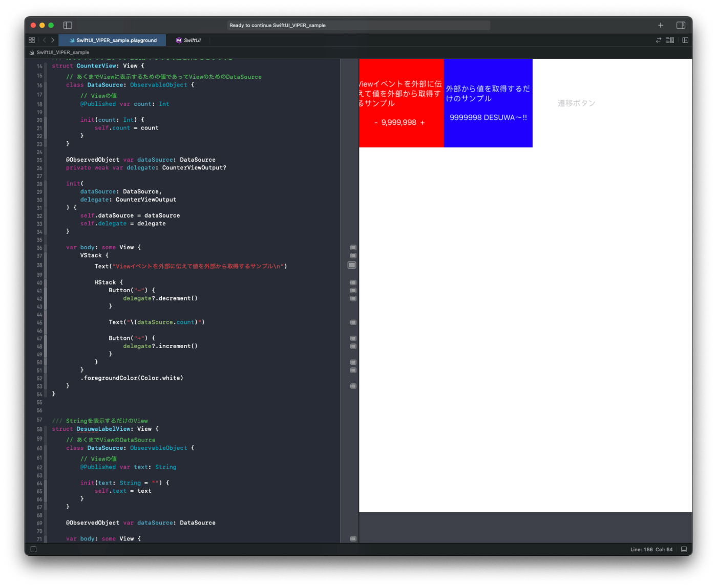Show result for line 53 closing brace
Viewport: 717px width, 588px height.
[x=353, y=386]
